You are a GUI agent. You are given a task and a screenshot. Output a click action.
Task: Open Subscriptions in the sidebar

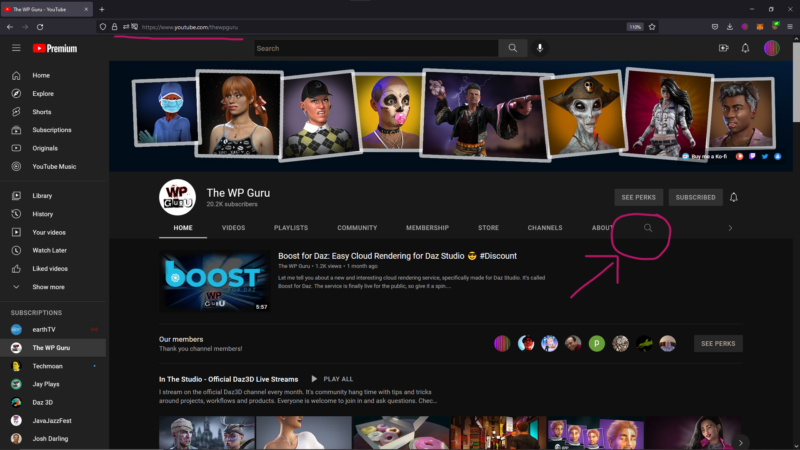click(x=53, y=130)
